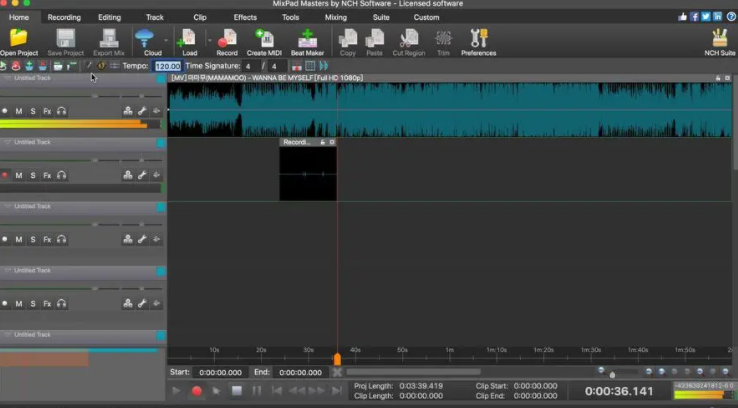Jump to start with the transport button

277,391
